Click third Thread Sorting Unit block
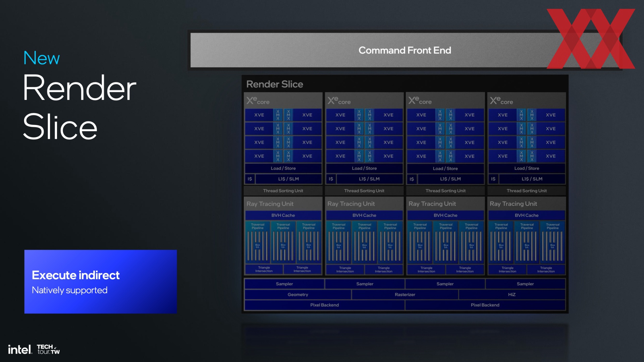Screen dimensions: 644x362 click(445, 191)
